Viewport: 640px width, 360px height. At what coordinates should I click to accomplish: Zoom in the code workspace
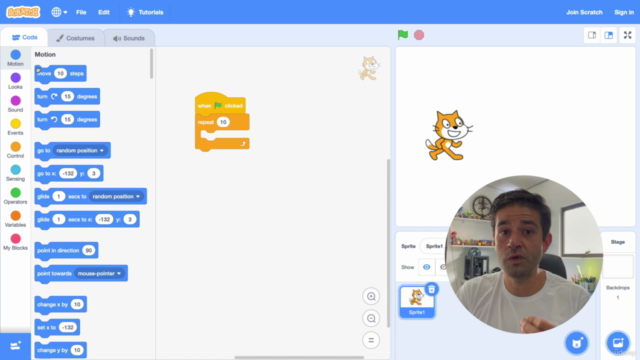[371, 296]
